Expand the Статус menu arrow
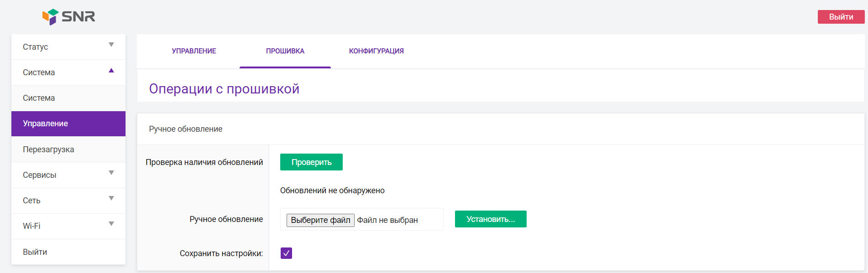The image size is (868, 273). 111,45
